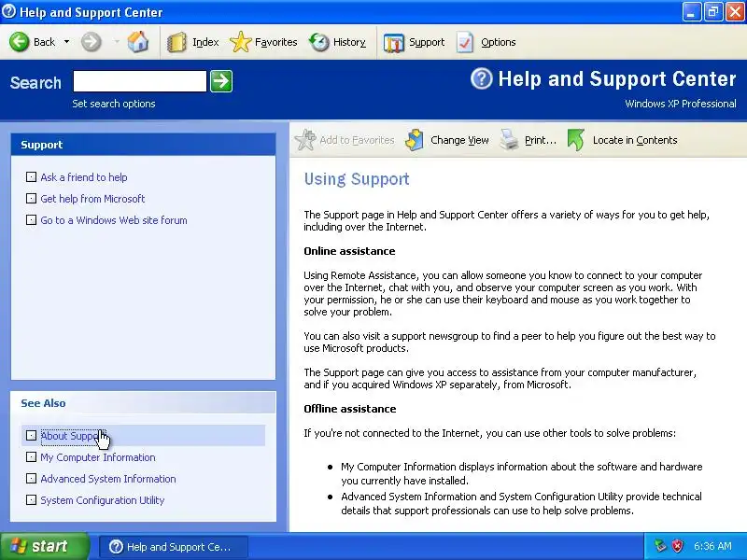Click inside the Search text box
The width and height of the screenshot is (747, 560).
click(139, 81)
